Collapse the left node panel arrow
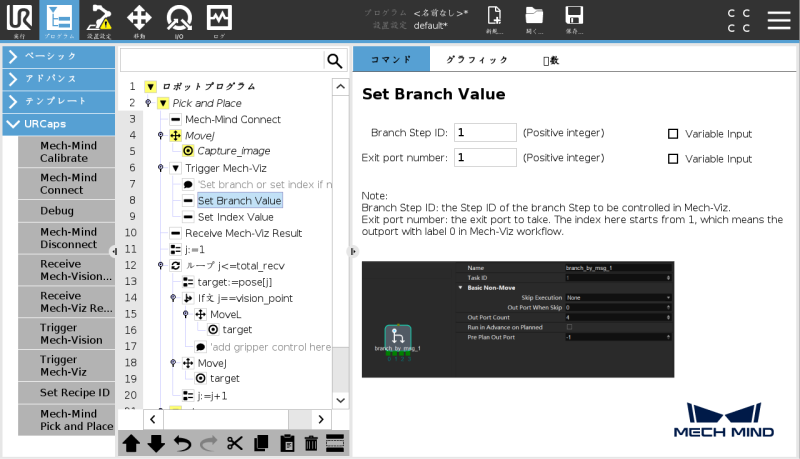800x459 pixels. tap(114, 251)
